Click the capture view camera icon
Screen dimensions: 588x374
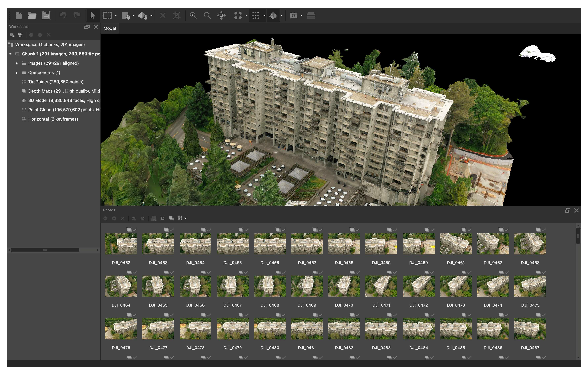tap(293, 16)
